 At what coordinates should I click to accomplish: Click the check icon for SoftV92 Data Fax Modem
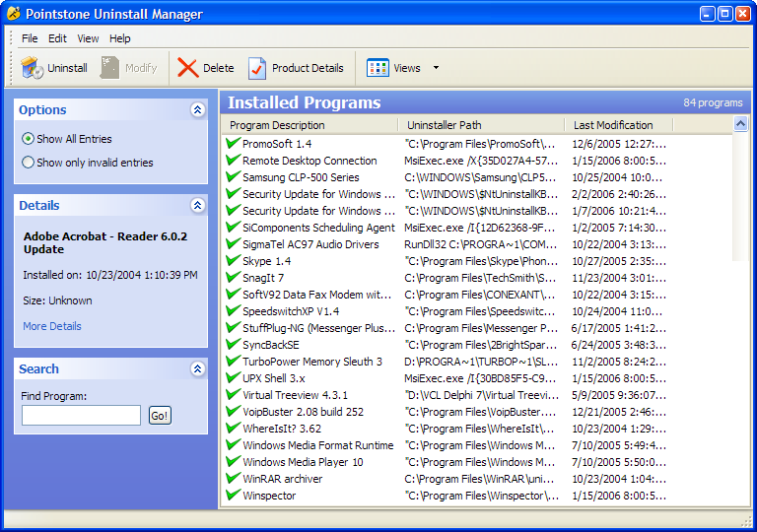click(234, 294)
